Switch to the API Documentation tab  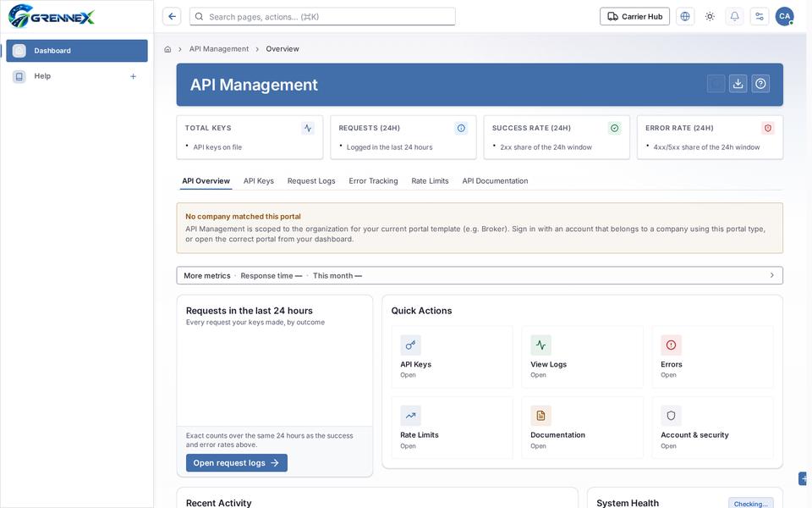(495, 181)
